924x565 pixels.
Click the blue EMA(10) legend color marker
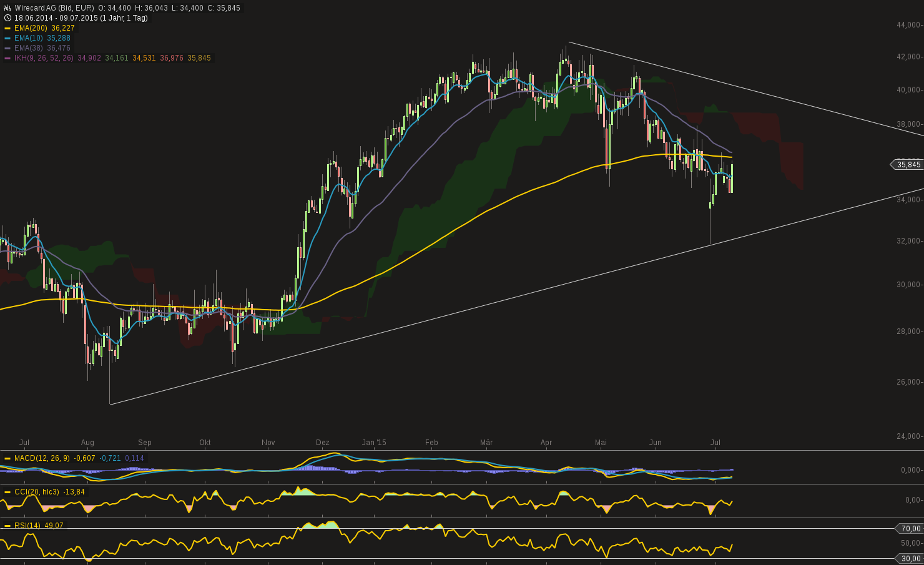click(x=7, y=38)
